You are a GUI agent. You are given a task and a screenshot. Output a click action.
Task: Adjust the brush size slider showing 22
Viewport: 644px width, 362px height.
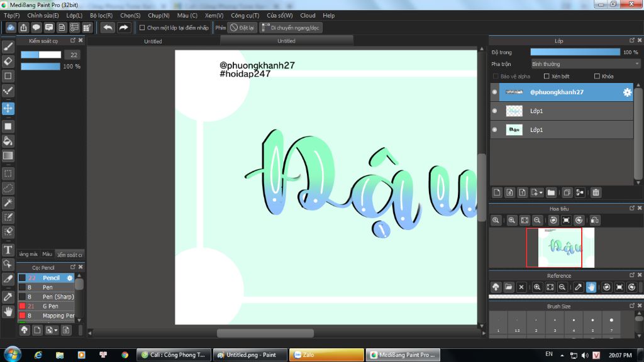[x=41, y=55]
